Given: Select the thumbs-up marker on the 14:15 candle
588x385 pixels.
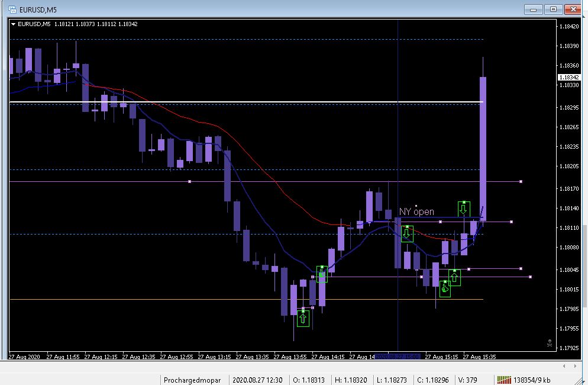Looking at the screenshot, I should coord(322,274).
